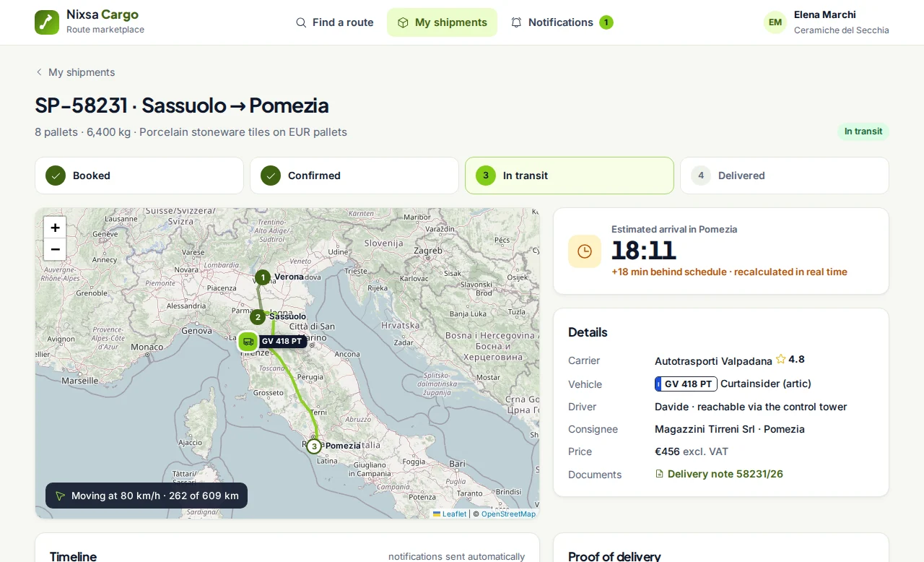Image resolution: width=924 pixels, height=562 pixels.
Task: Open Find a route tab
Action: [335, 22]
